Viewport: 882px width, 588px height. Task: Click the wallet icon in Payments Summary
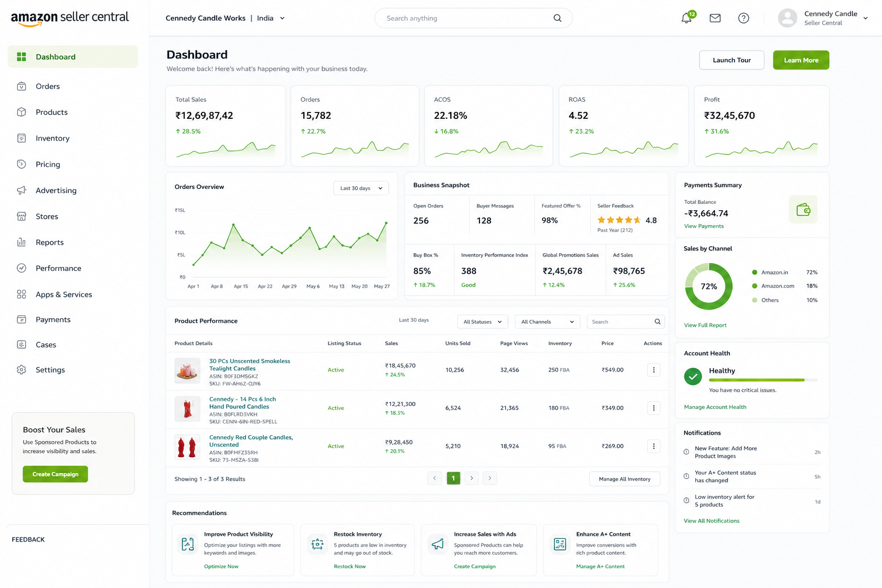pos(803,210)
